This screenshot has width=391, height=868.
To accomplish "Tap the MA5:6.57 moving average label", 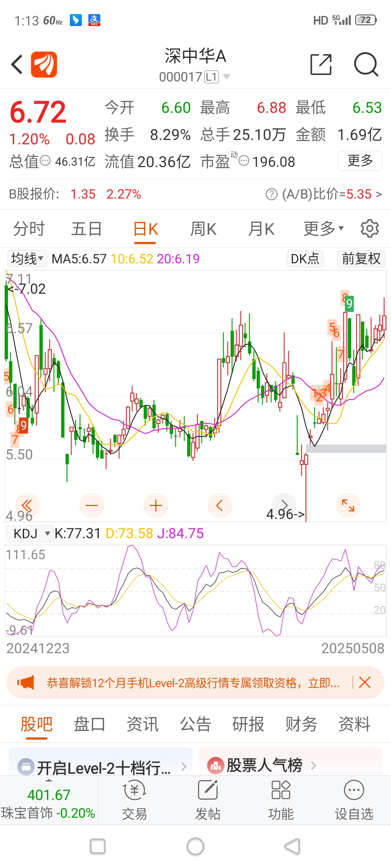I will 79,259.
